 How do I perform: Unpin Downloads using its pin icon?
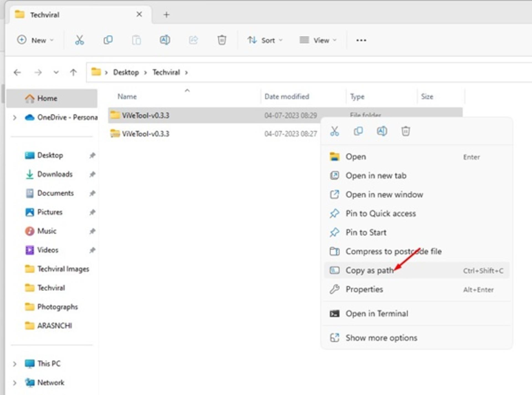point(92,174)
